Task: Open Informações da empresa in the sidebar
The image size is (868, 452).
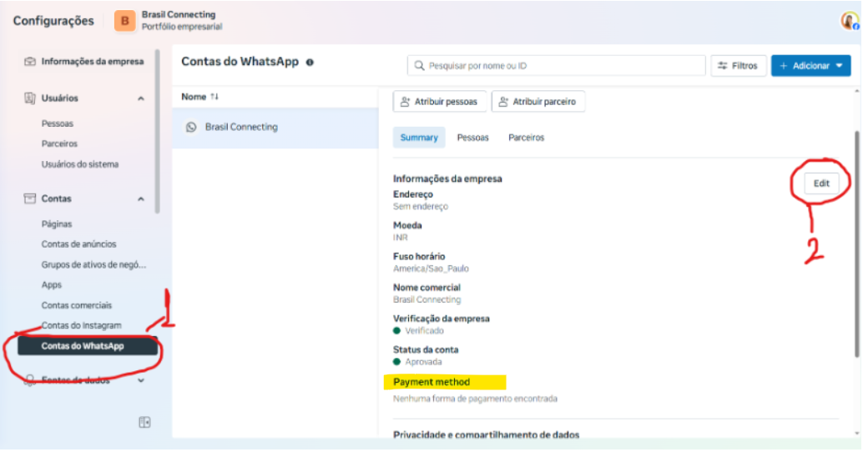Action: [x=84, y=62]
